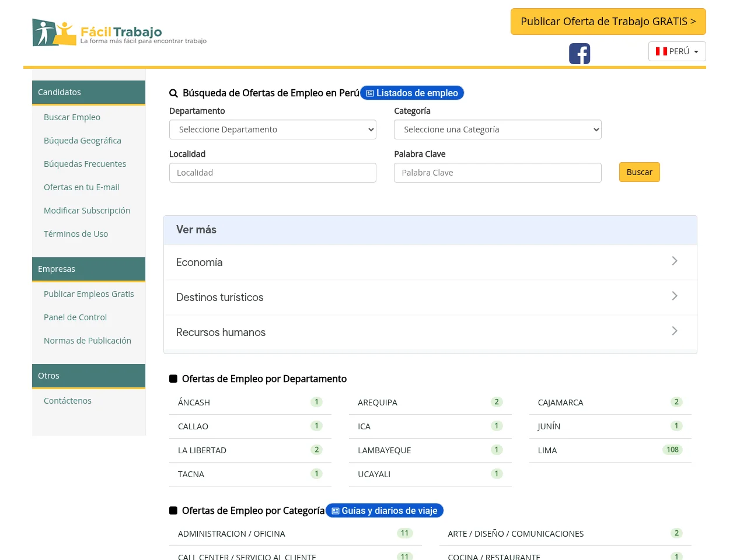Click the Empresas sidebar header

click(x=89, y=269)
